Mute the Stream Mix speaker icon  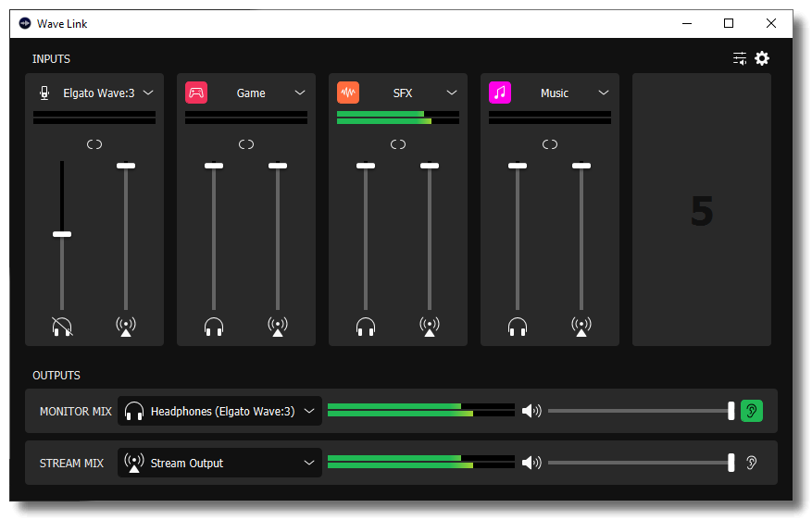click(x=531, y=463)
